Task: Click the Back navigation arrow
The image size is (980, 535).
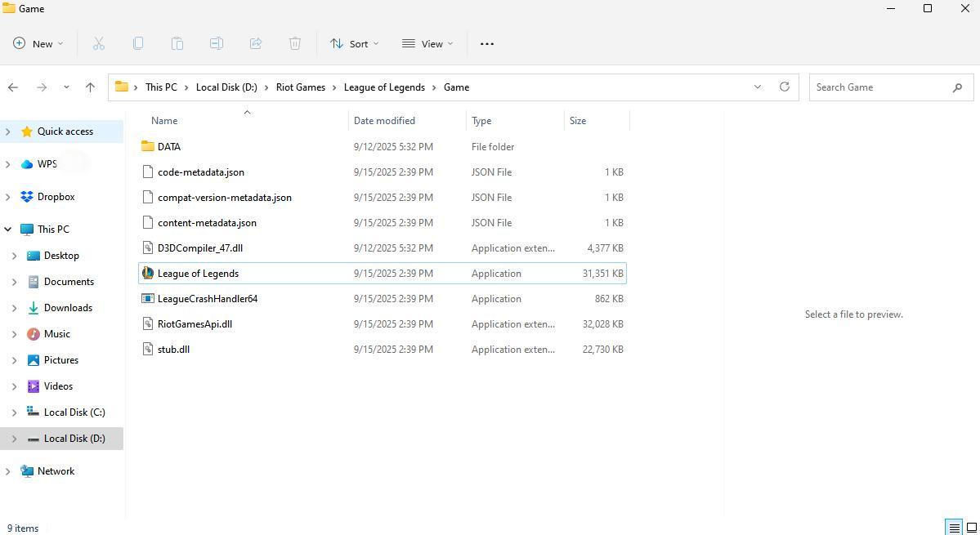Action: [x=13, y=87]
